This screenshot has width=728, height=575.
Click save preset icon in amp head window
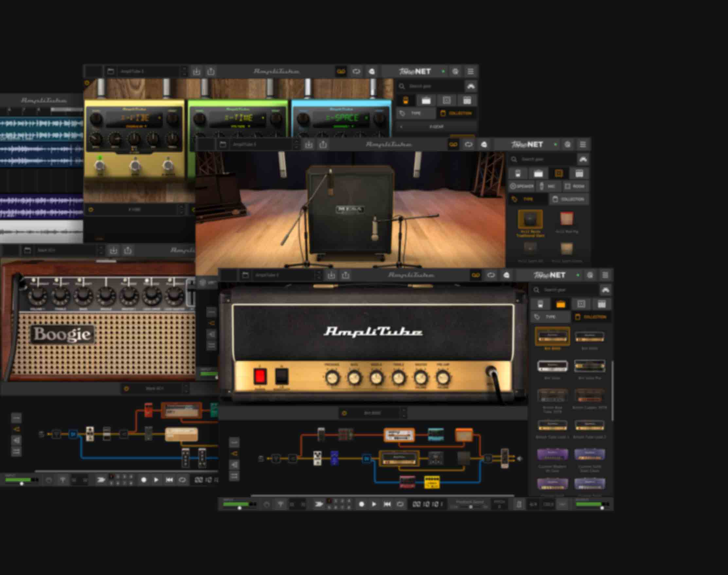click(331, 275)
